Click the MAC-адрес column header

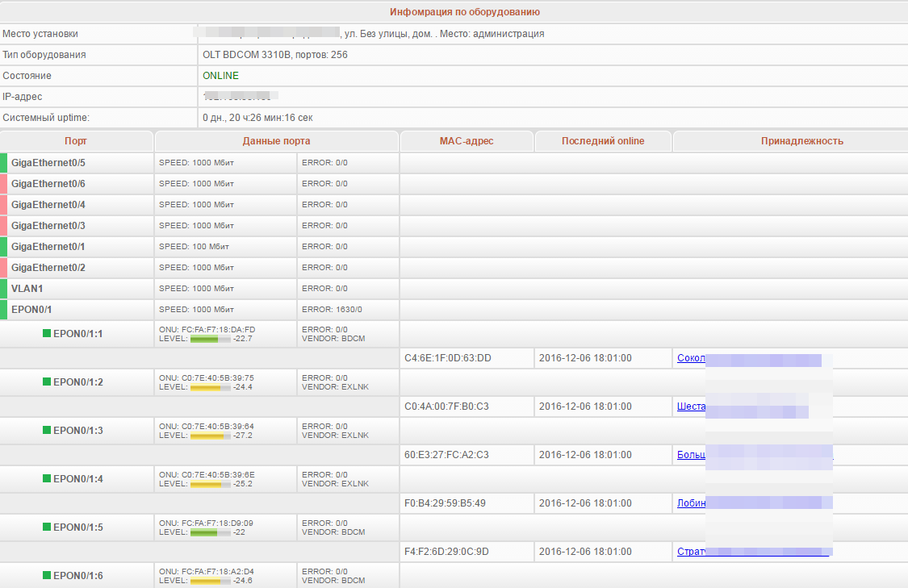click(467, 140)
